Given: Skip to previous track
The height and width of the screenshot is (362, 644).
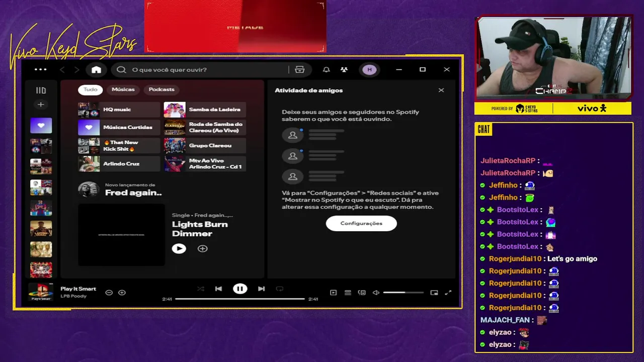Looking at the screenshot, I should point(218,289).
